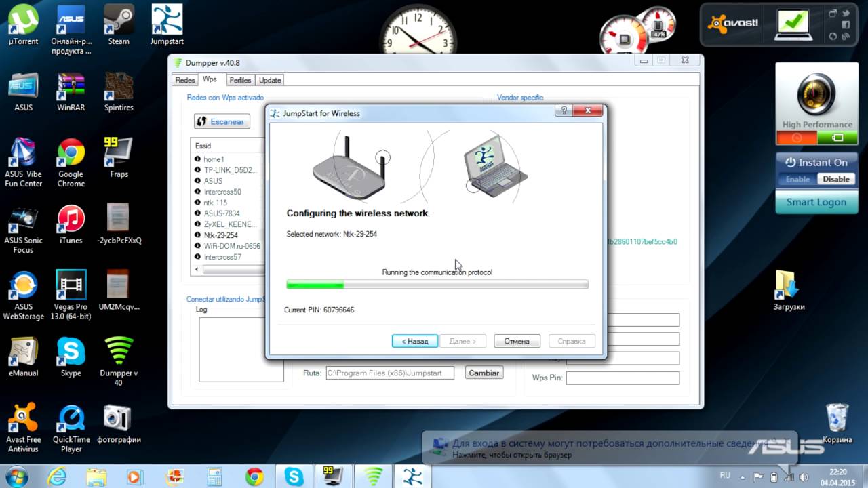Open the Корзина recycle bin
Viewport: 868px width, 488px height.
[x=837, y=424]
